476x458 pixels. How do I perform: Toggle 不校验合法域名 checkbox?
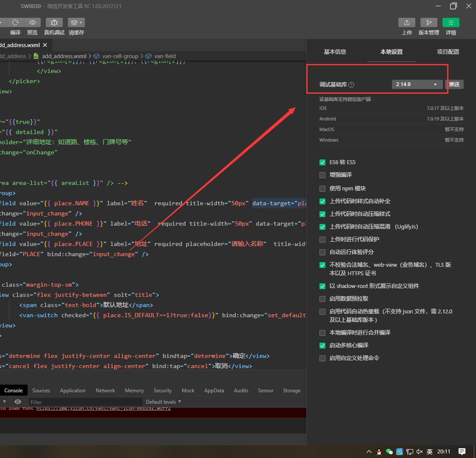[x=322, y=265]
